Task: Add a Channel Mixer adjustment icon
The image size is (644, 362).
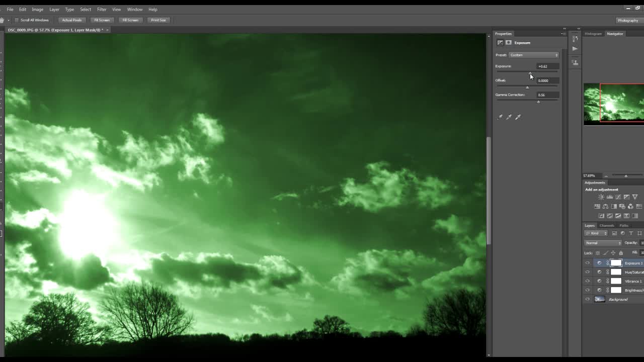Action: [630, 206]
